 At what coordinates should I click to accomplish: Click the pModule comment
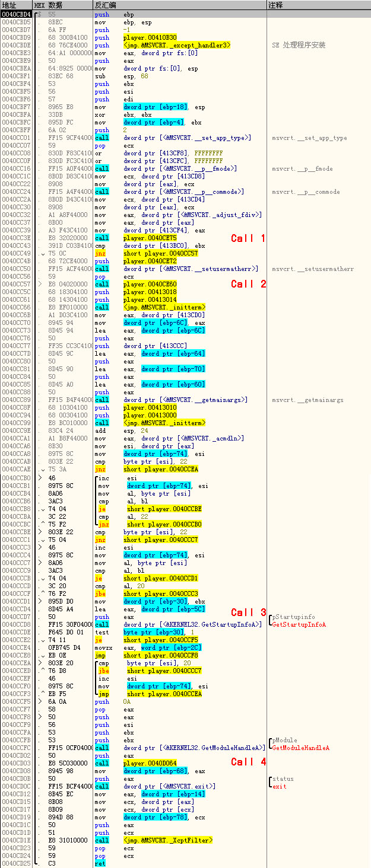point(286,740)
